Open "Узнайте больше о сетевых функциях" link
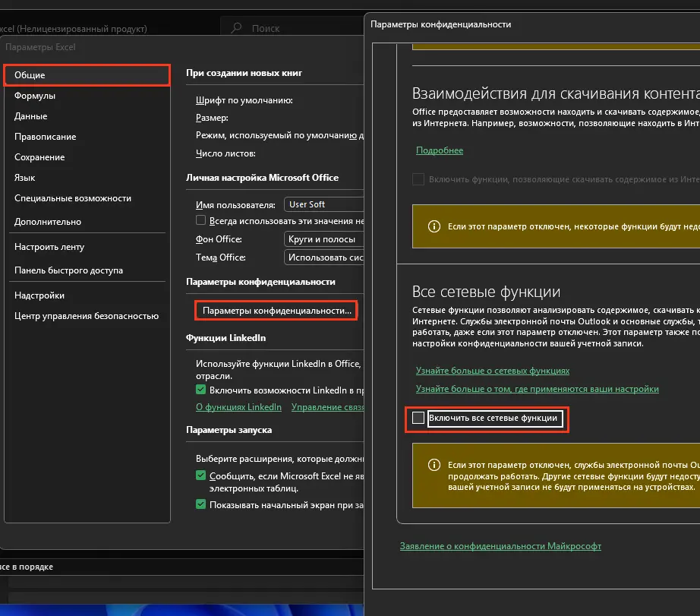Screen dimensions: 700x616 click(493, 371)
